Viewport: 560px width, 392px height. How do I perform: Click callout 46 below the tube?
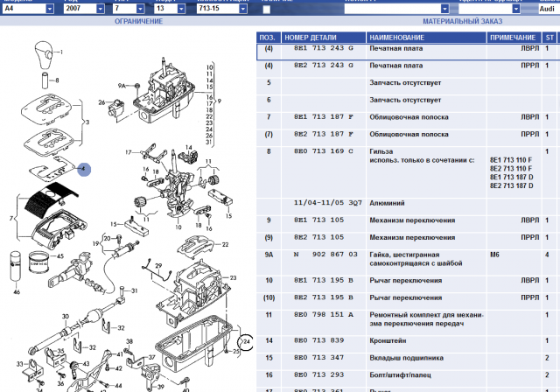17,291
